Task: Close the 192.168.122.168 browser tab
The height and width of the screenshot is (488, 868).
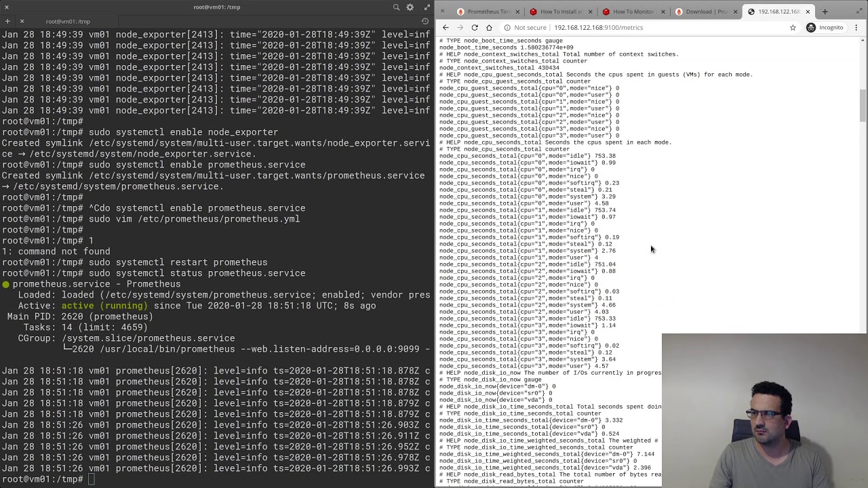Action: [808, 12]
